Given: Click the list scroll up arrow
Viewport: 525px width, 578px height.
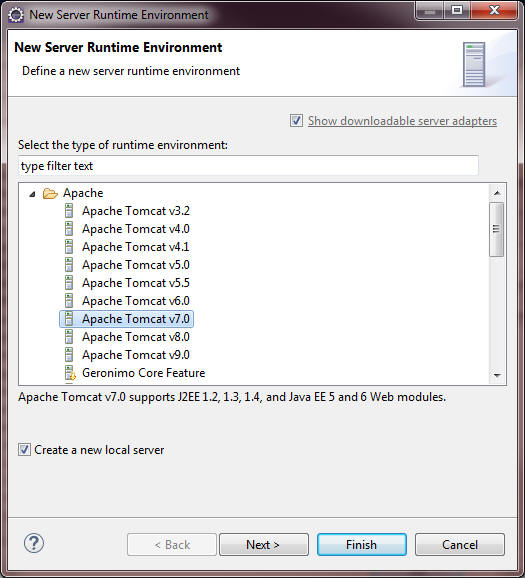Looking at the screenshot, I should [x=497, y=193].
